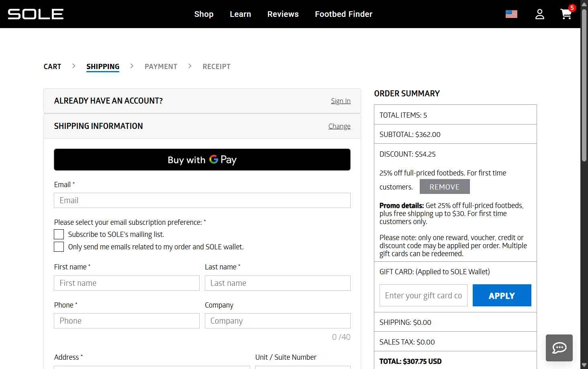588x369 pixels.
Task: Click the DISCOUNT: $54.25 text
Action: pyautogui.click(x=407, y=154)
